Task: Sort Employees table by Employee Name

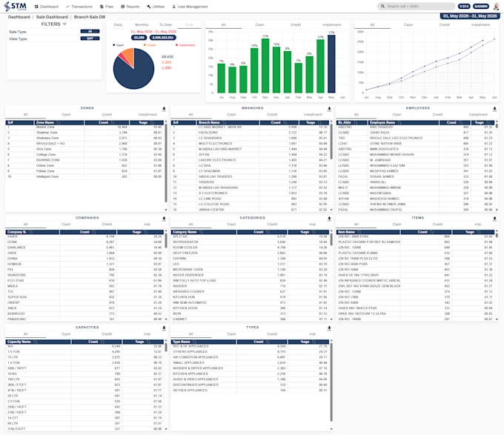Action: tap(403, 122)
